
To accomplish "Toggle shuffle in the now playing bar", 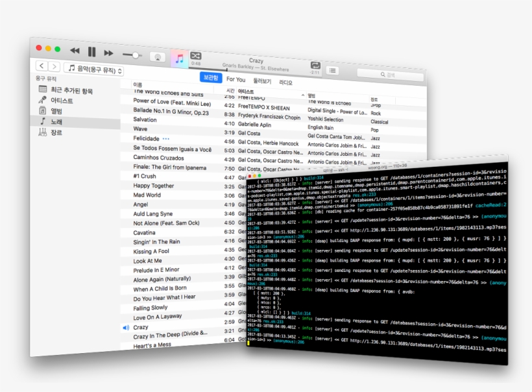I will click(x=196, y=56).
